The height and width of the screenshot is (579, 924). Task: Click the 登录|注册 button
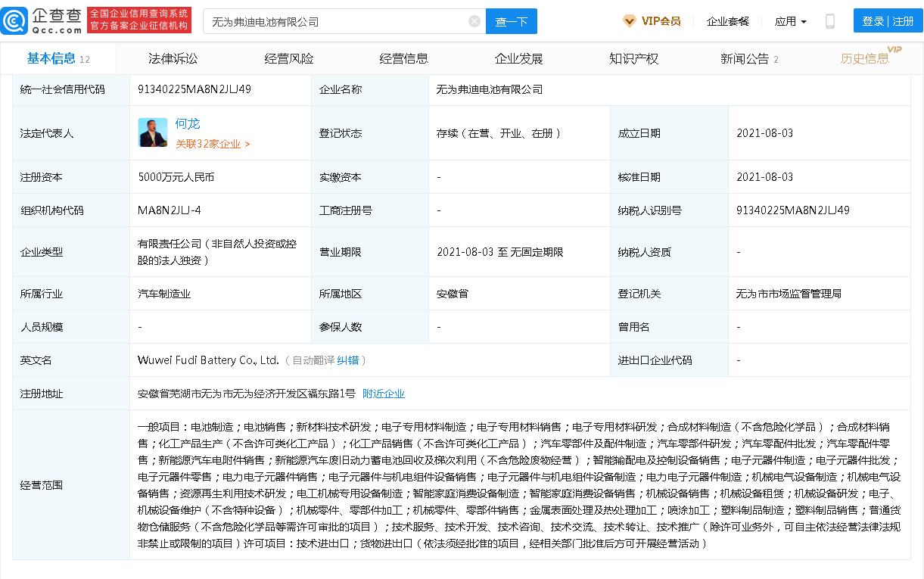tap(888, 21)
